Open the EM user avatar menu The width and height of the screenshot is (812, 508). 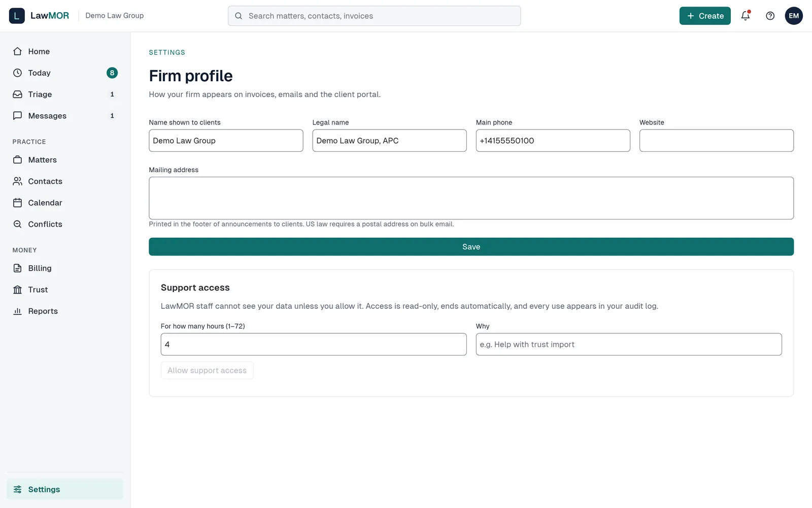(x=794, y=16)
